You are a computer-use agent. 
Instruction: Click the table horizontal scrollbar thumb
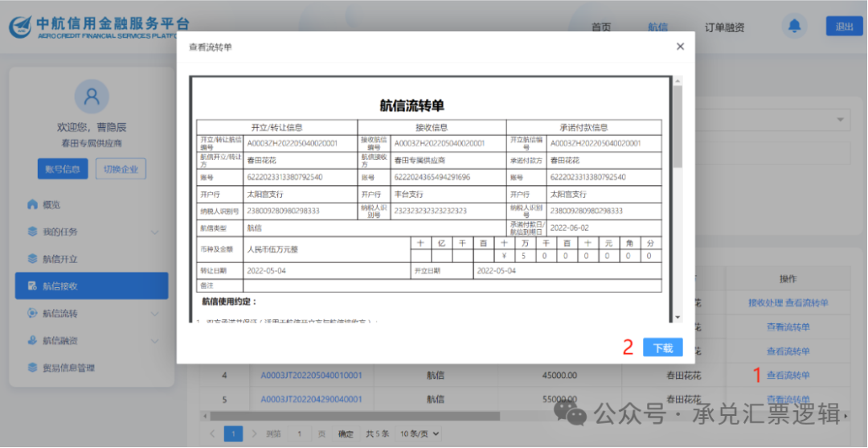pos(355,415)
